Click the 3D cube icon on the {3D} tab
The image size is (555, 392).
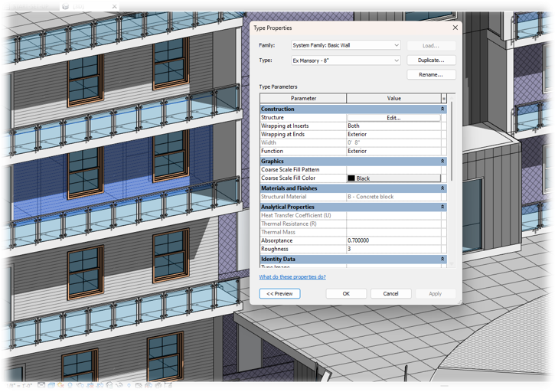(65, 6)
